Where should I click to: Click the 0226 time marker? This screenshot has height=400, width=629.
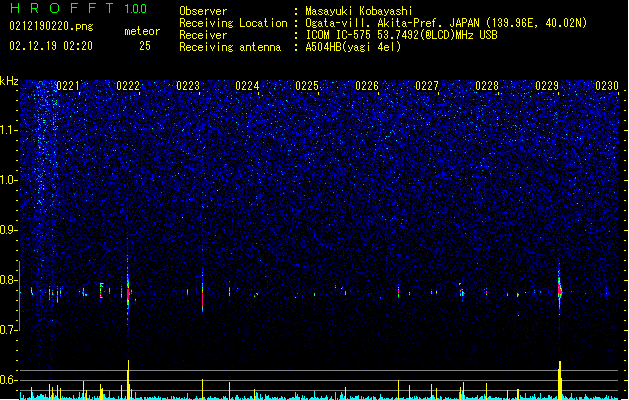[x=367, y=86]
